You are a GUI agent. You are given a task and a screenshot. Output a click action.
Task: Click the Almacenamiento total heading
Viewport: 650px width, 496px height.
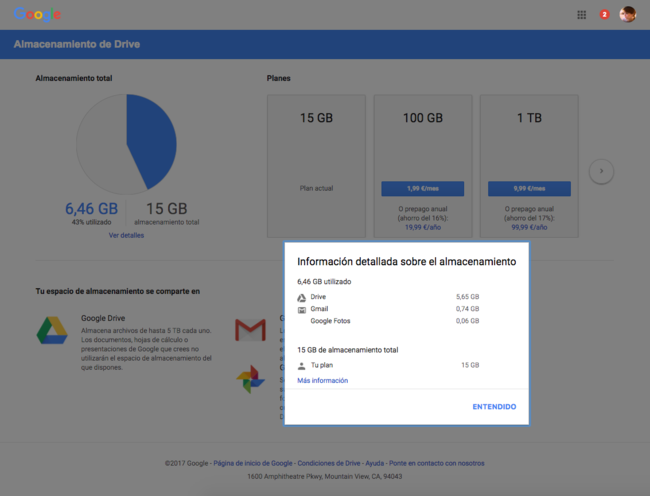pos(74,78)
